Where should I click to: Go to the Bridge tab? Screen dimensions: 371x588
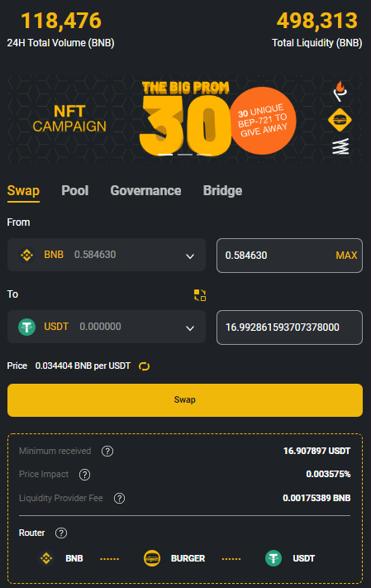click(x=222, y=191)
